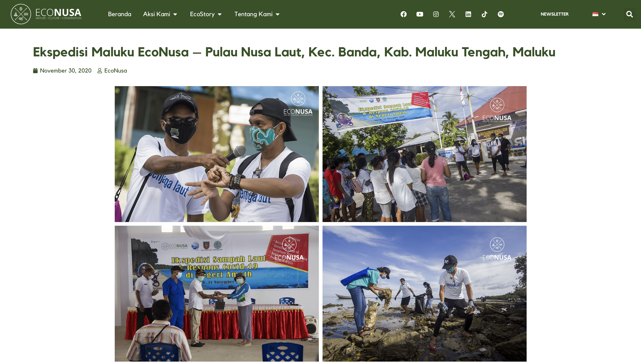
Task: Open the YouTube channel icon
Action: (420, 14)
